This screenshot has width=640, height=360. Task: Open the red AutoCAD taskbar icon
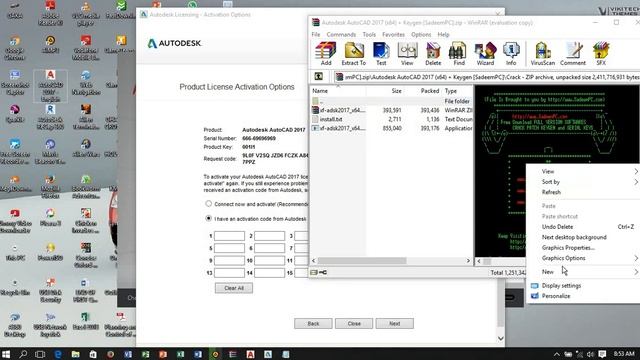tap(251, 354)
